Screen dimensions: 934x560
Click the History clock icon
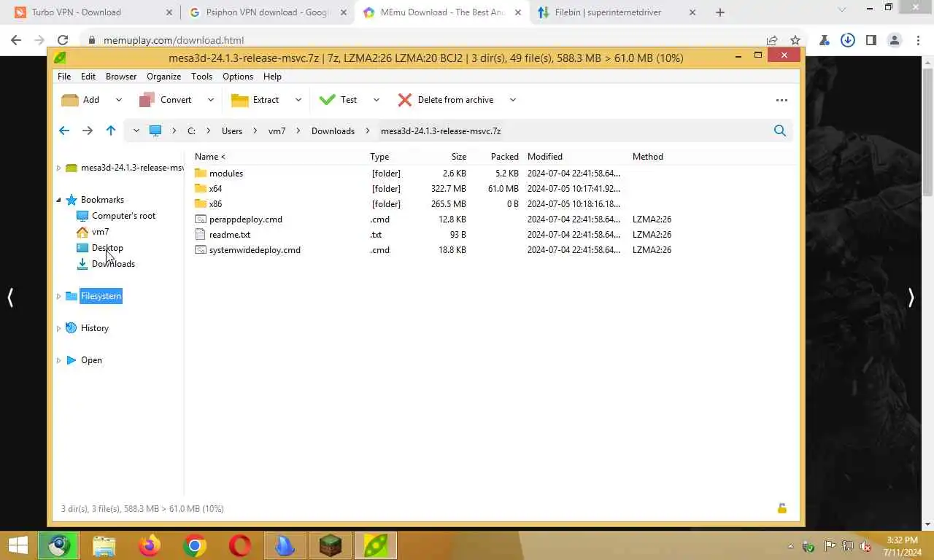pos(72,328)
